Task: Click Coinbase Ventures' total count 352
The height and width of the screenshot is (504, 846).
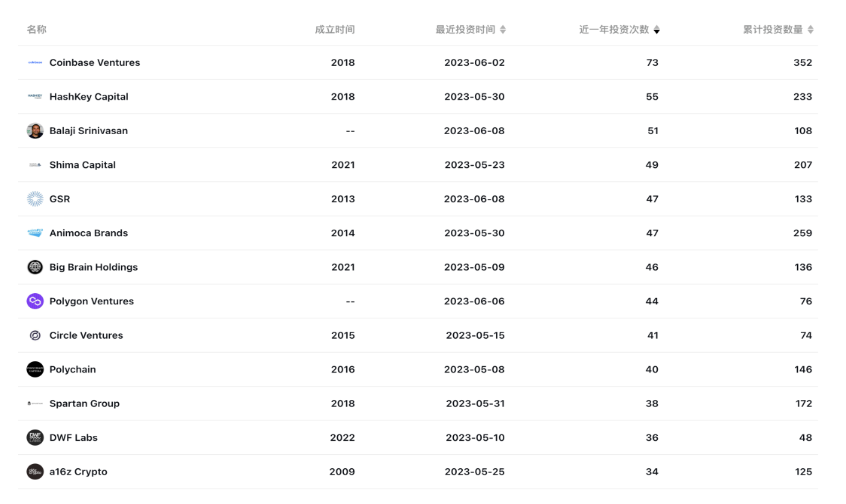Action: coord(803,63)
